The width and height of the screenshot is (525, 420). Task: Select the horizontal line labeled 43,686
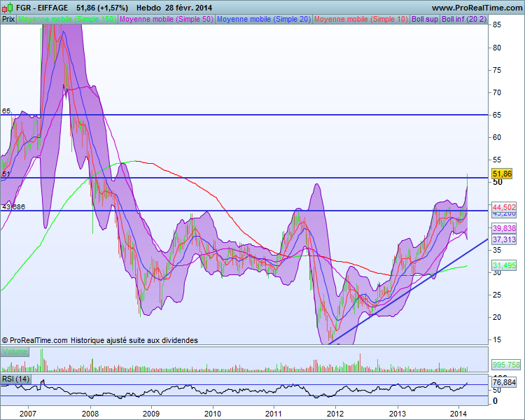(244, 211)
